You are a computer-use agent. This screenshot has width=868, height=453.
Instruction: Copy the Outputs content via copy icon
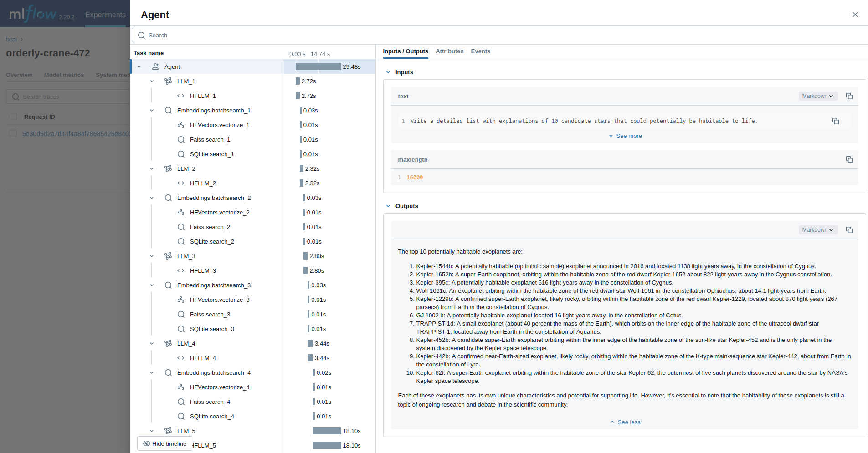click(849, 230)
